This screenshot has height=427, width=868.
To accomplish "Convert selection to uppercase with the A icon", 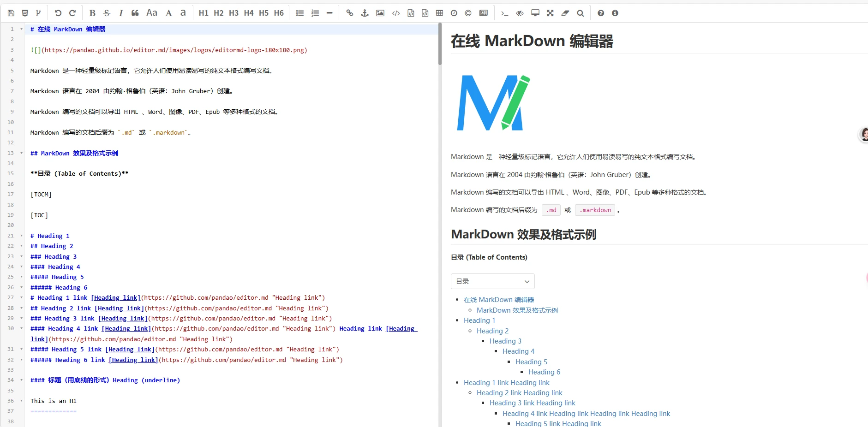I will [169, 13].
